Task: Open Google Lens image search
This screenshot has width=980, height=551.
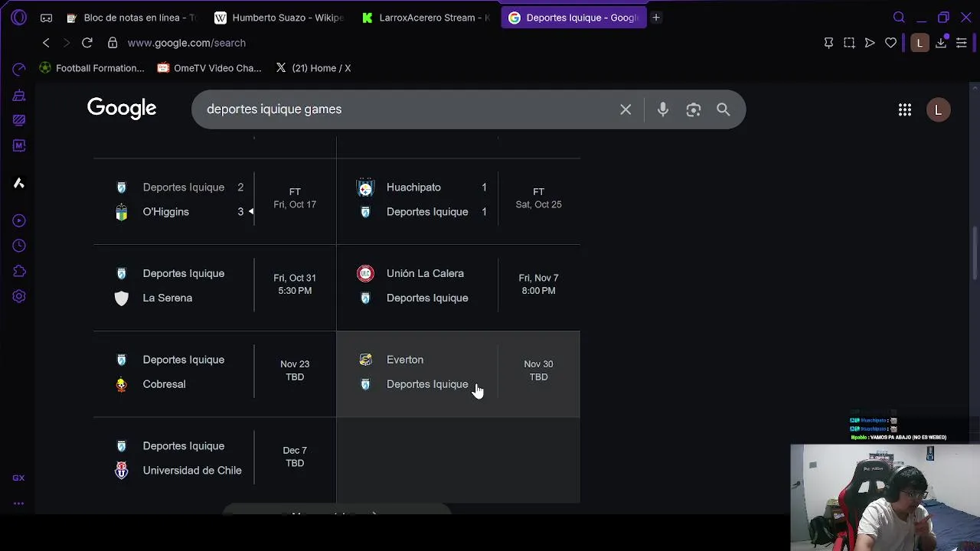Action: click(694, 109)
